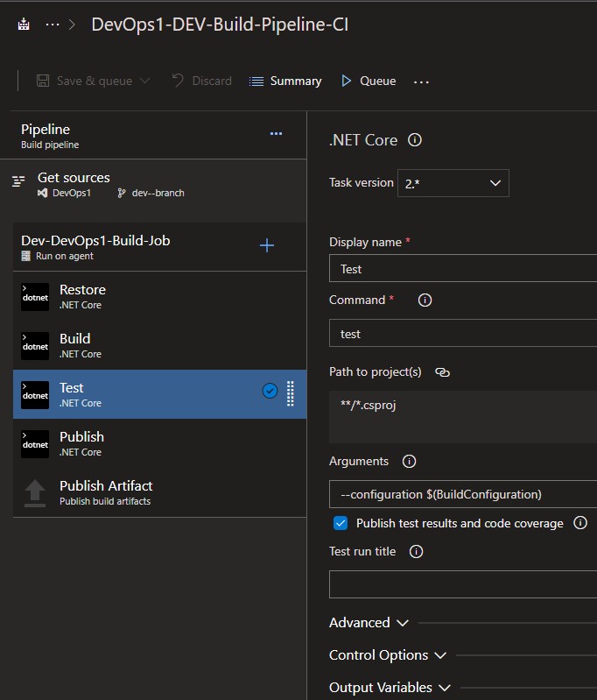Image resolution: width=597 pixels, height=700 pixels.
Task: Click the info icon next to Arguments
Action: tap(409, 461)
